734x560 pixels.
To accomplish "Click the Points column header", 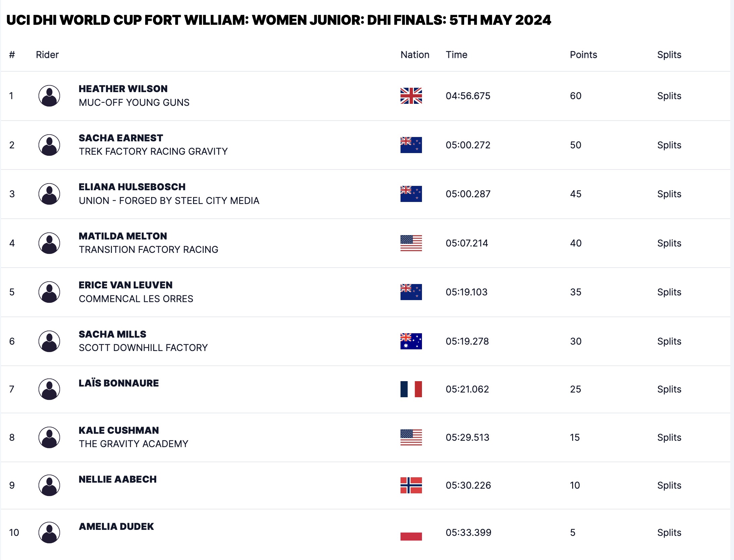I will point(584,55).
